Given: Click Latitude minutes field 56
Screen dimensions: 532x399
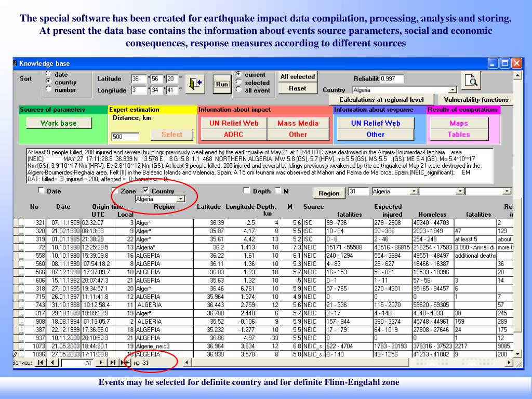Looking at the screenshot, I should point(156,79).
